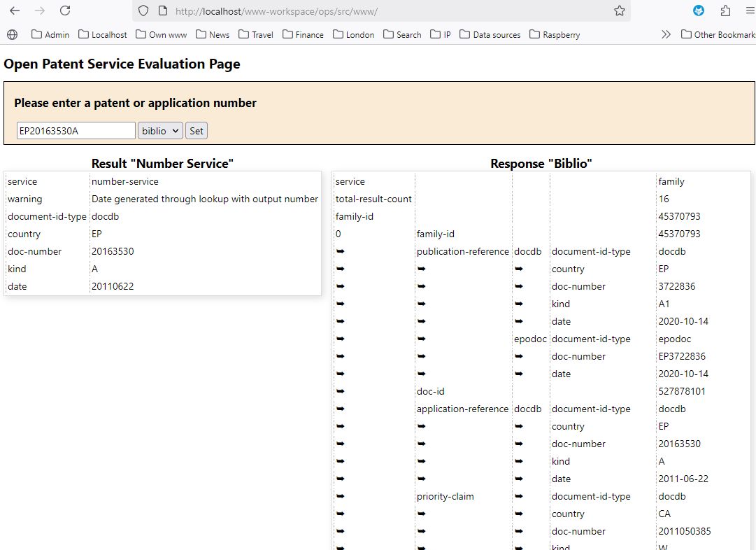Bookmark this page with the star icon
Viewport: 756px width, 550px height.
coord(619,10)
